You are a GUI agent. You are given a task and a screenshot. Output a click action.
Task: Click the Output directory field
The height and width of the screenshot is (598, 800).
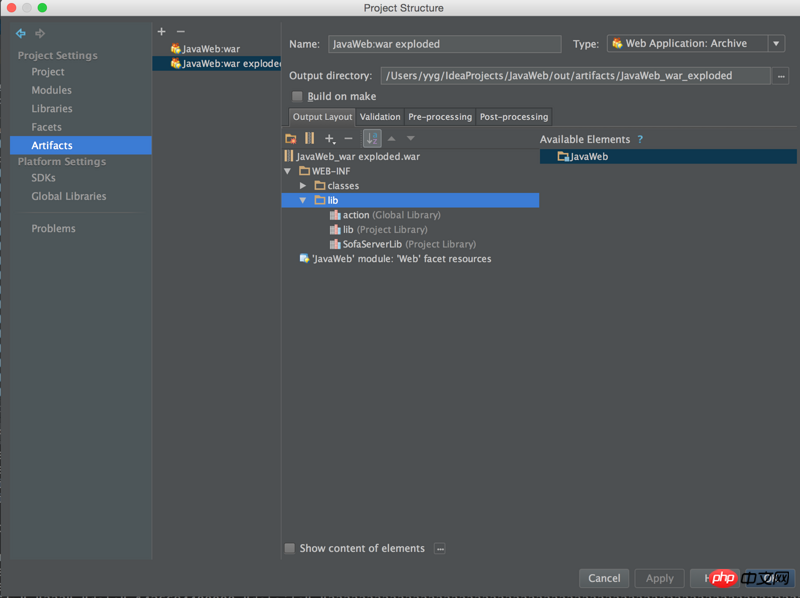click(x=576, y=76)
